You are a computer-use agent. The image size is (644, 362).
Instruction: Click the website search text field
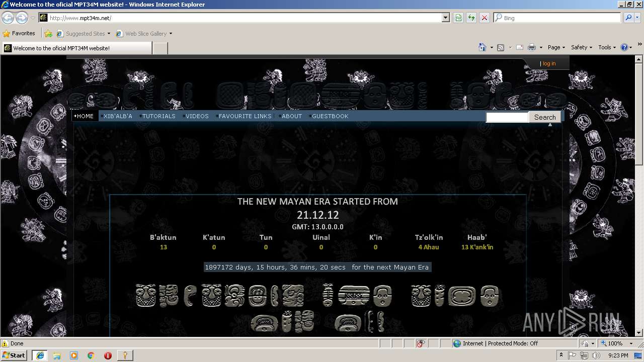tap(507, 117)
